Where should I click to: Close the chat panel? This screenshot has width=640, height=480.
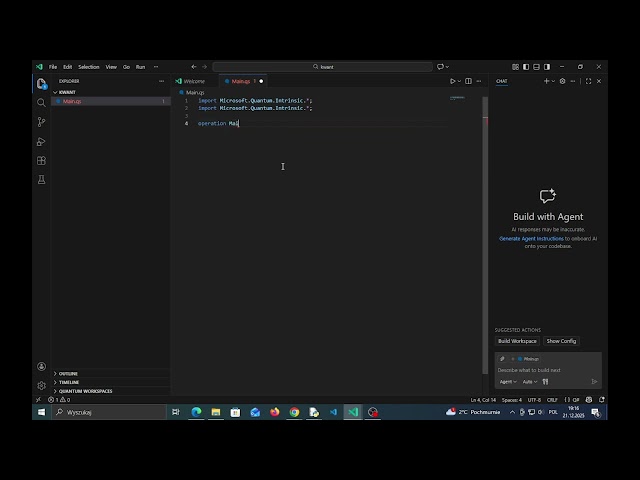[x=599, y=81]
